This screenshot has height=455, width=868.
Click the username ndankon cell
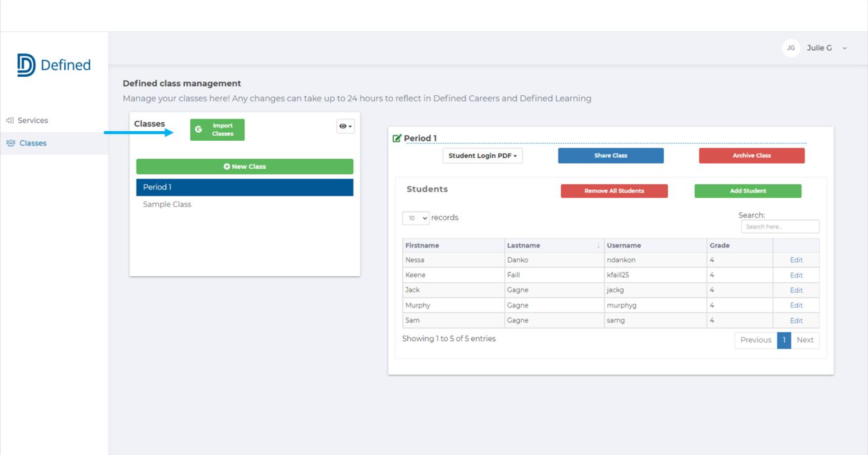point(655,260)
